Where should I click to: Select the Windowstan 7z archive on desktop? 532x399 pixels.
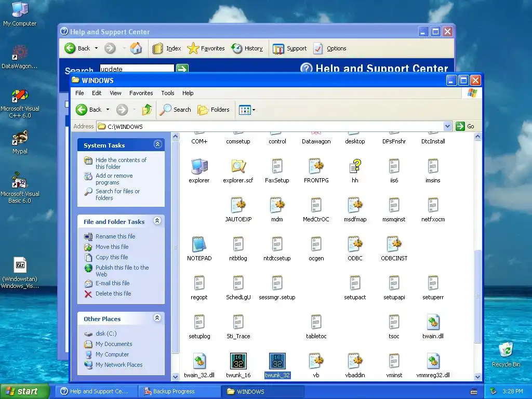20,273
